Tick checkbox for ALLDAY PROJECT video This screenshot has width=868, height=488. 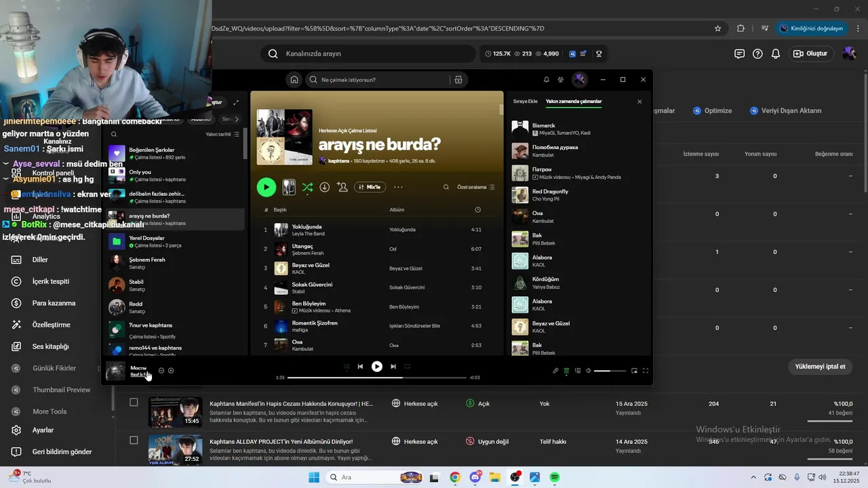coord(134,441)
